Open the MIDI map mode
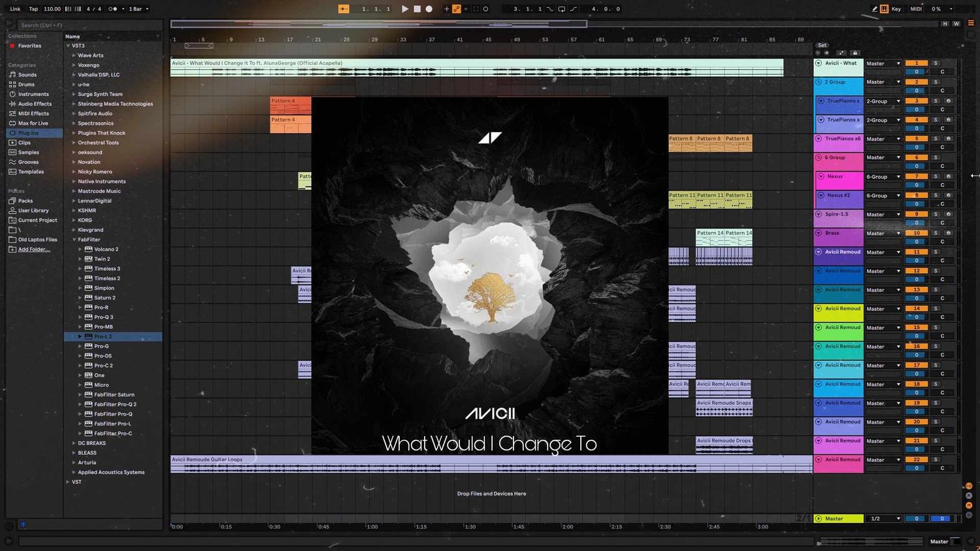Viewport: 980px width, 551px height. (x=916, y=9)
